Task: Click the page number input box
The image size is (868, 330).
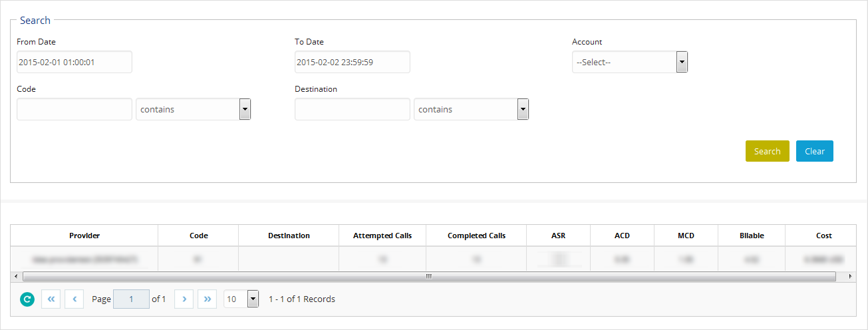Action: (x=131, y=299)
